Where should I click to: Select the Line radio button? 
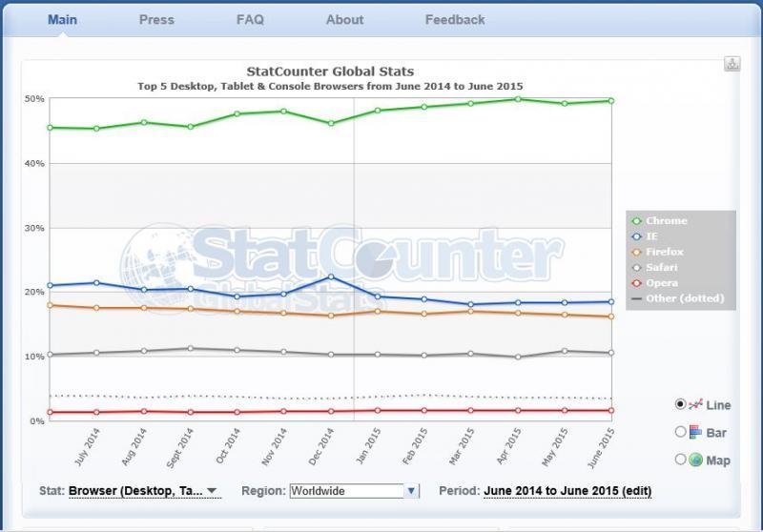(x=680, y=404)
